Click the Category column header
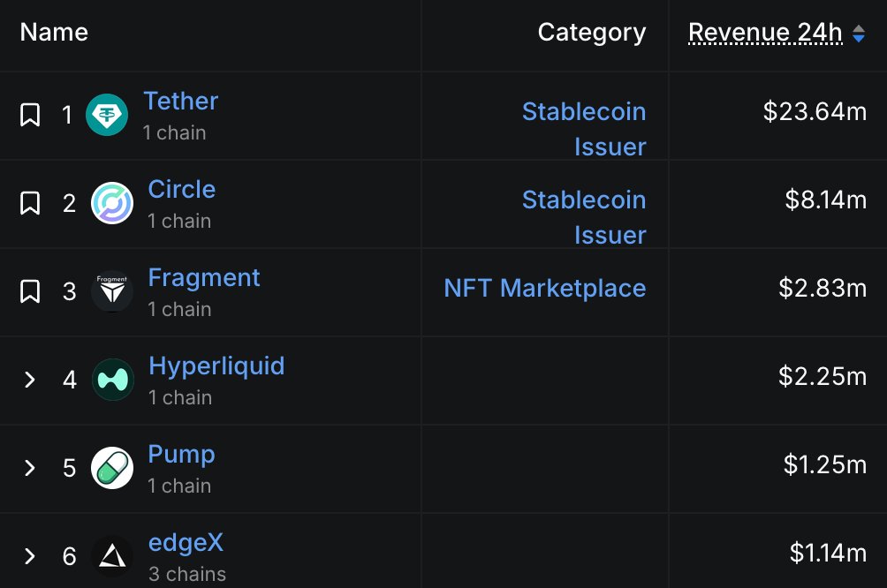Screen dimensions: 887x588 click(x=591, y=33)
